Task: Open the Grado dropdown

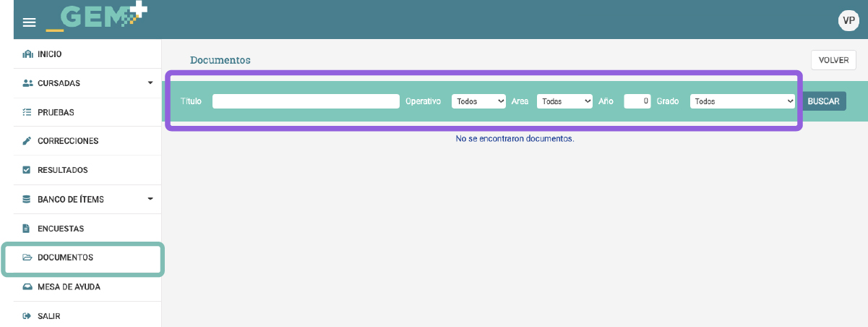Action: (x=742, y=101)
